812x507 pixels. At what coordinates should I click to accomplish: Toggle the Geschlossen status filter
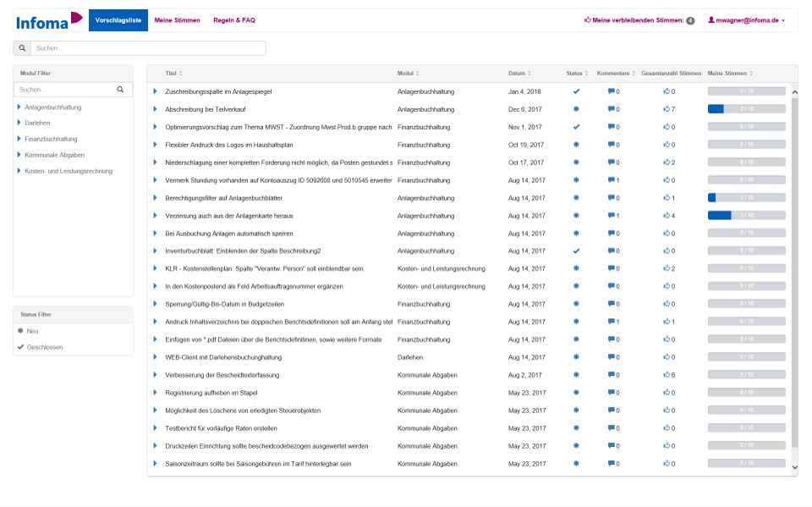40,347
